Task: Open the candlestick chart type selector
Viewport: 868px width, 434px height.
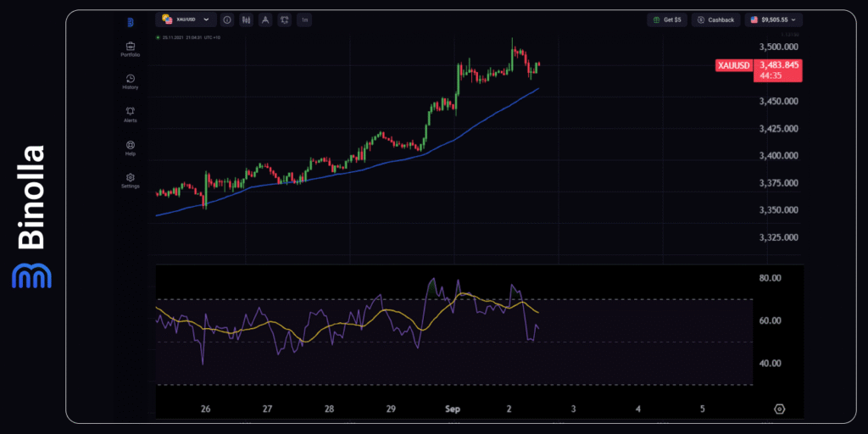Action: (x=247, y=19)
